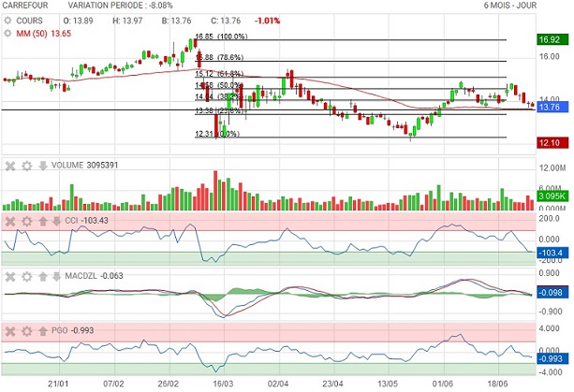
Task: Click the 21/01 date on time axis
Action: point(58,384)
